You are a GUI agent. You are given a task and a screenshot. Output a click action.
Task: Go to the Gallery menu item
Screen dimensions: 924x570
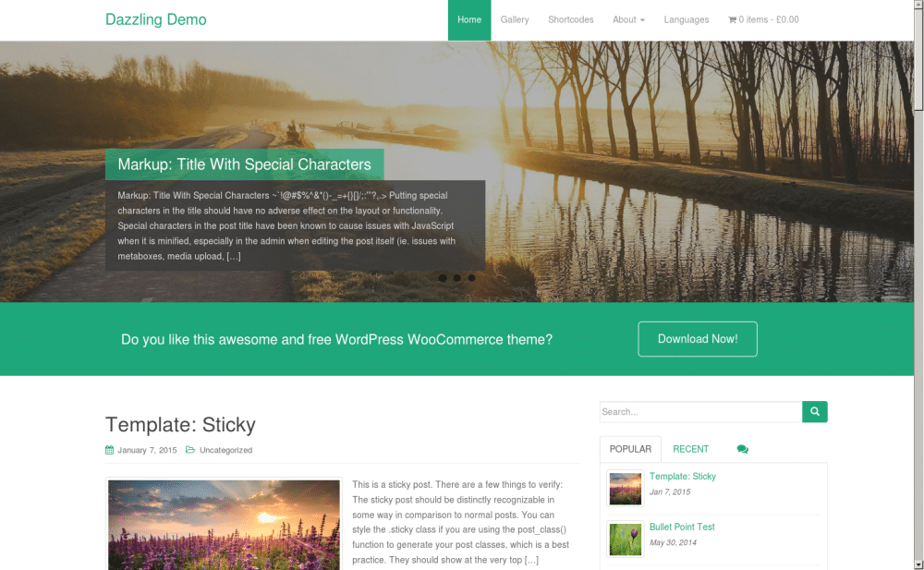tap(515, 19)
